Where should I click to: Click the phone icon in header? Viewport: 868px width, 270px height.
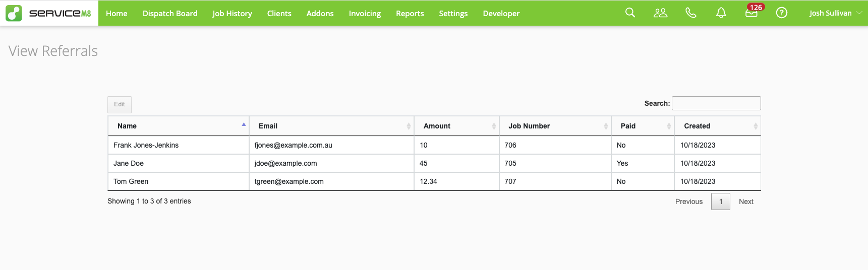point(690,13)
